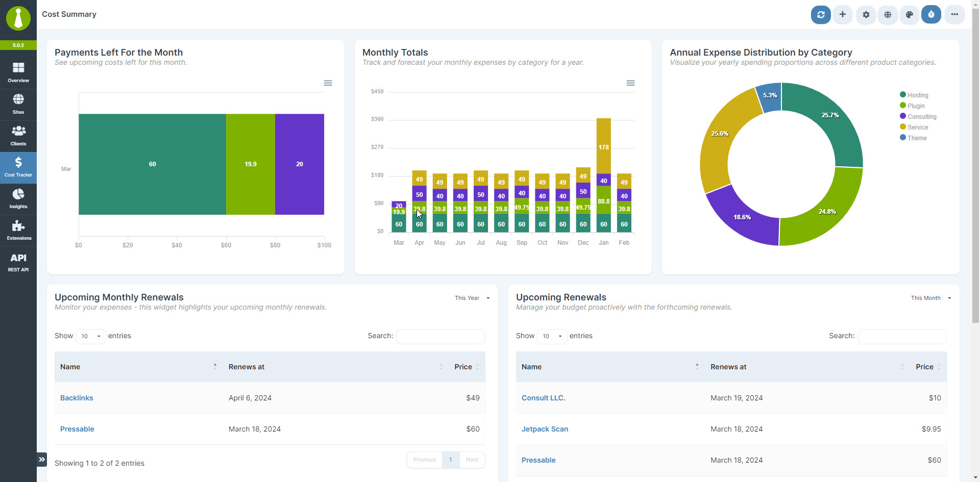Open Payments Left chart hamburger menu
The width and height of the screenshot is (980, 482).
[328, 83]
